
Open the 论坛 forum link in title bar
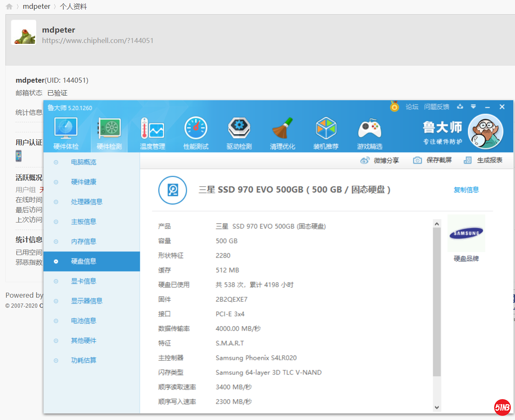pyautogui.click(x=412, y=107)
